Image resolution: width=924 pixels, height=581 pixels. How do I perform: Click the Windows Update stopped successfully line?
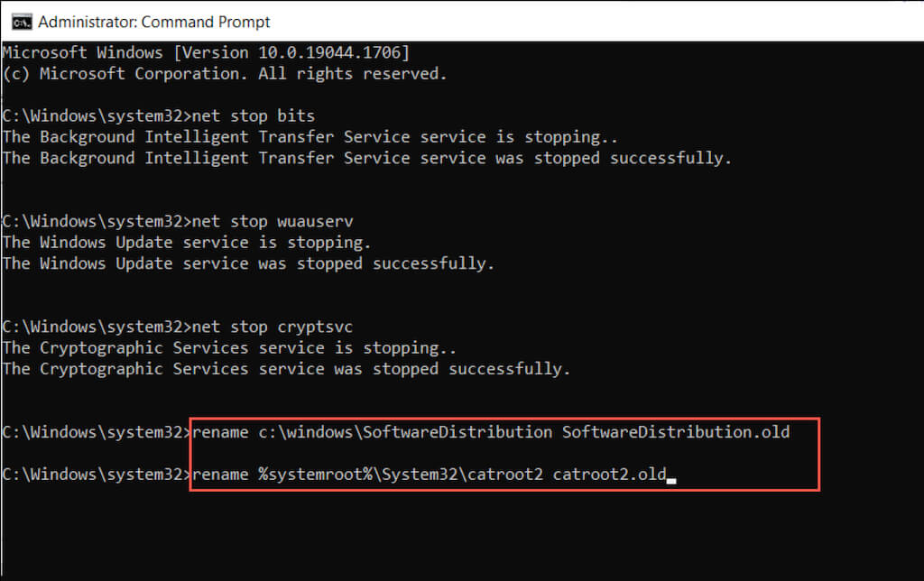(x=249, y=263)
